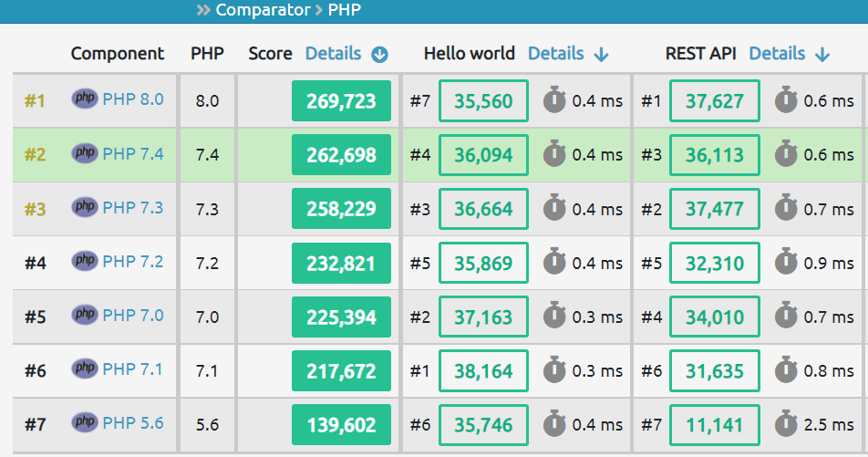Image resolution: width=868 pixels, height=457 pixels.
Task: Click the 225,394 score button
Action: (x=342, y=317)
